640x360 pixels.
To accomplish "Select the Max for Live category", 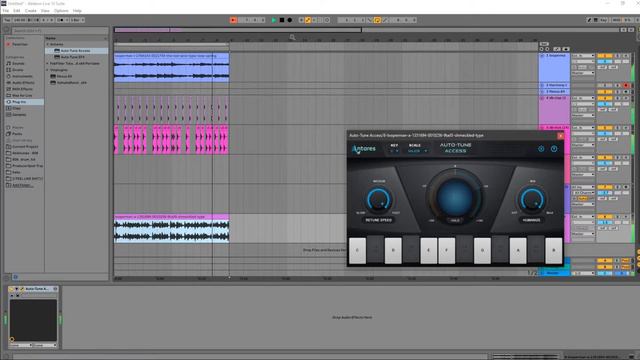I will coord(21,96).
